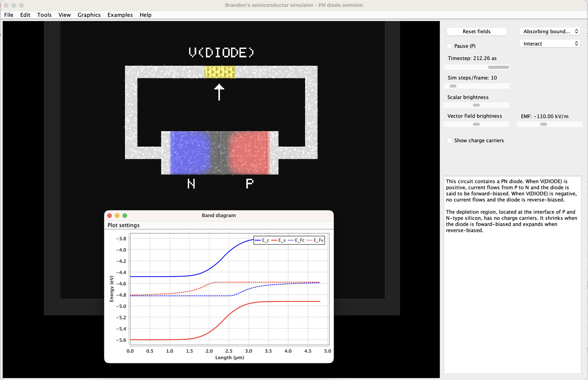588x380 pixels.
Task: Click the Timestep: 212.26 as label
Action: [x=472, y=58]
